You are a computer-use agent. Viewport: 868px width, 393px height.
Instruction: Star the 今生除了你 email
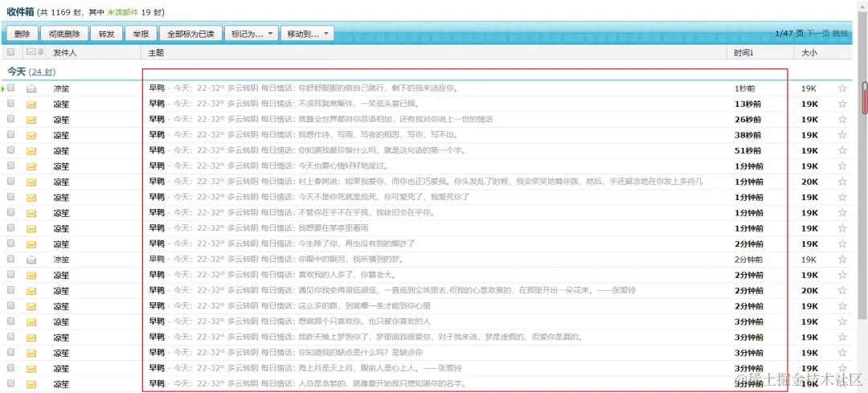(842, 243)
